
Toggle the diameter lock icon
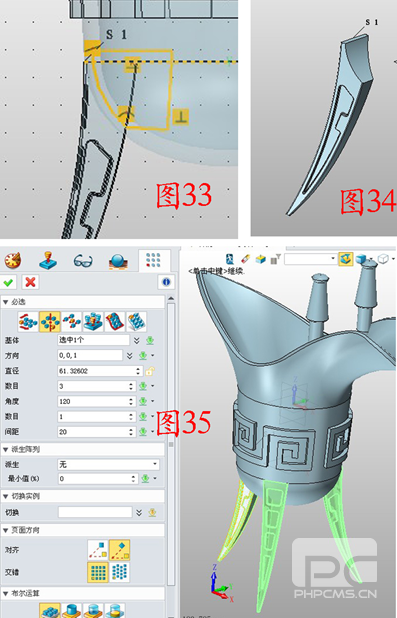(x=149, y=371)
